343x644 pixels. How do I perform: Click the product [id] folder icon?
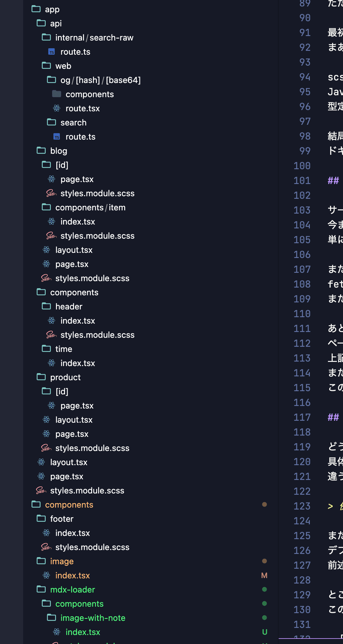coord(46,391)
